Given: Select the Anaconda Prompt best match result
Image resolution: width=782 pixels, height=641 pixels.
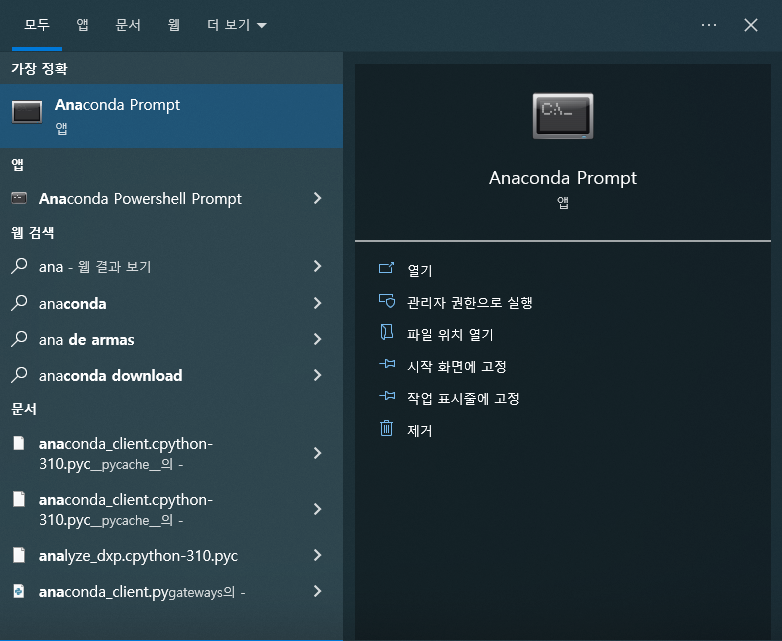Looking at the screenshot, I should tap(171, 116).
